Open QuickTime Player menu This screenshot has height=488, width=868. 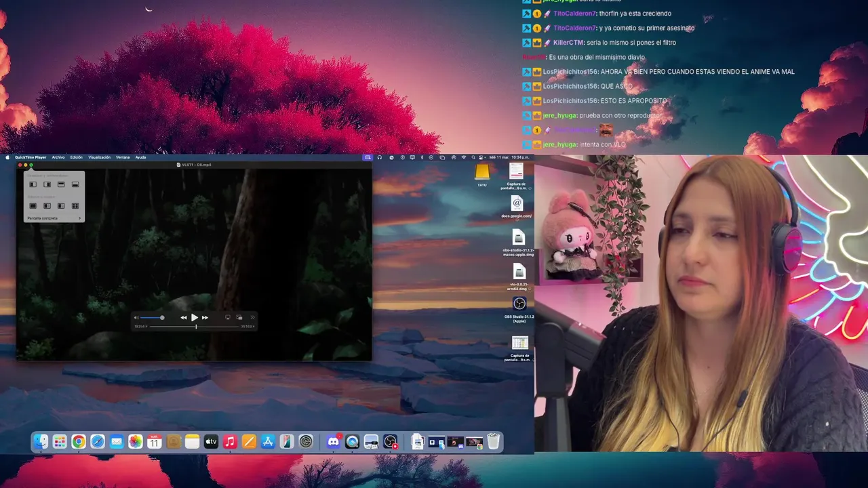pos(31,157)
